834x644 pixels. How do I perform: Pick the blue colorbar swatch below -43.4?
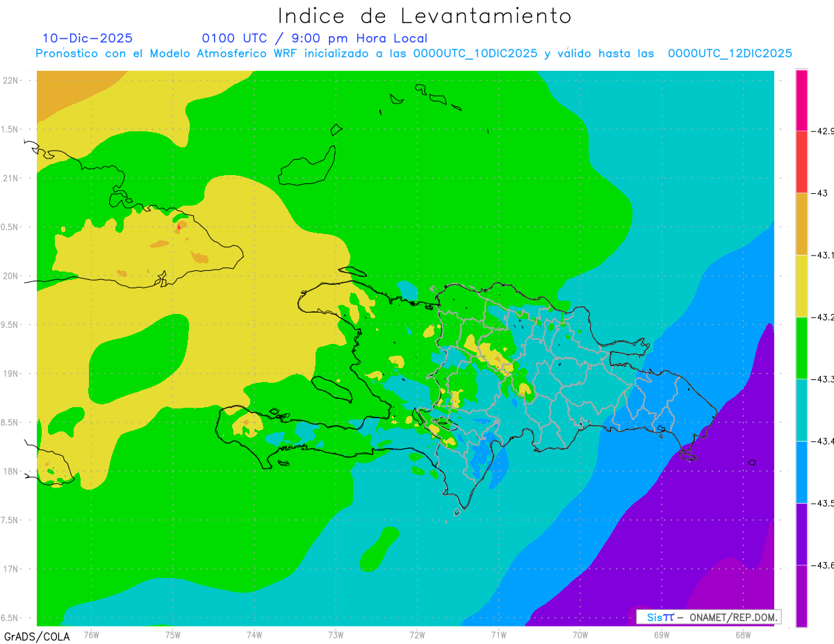point(801,472)
